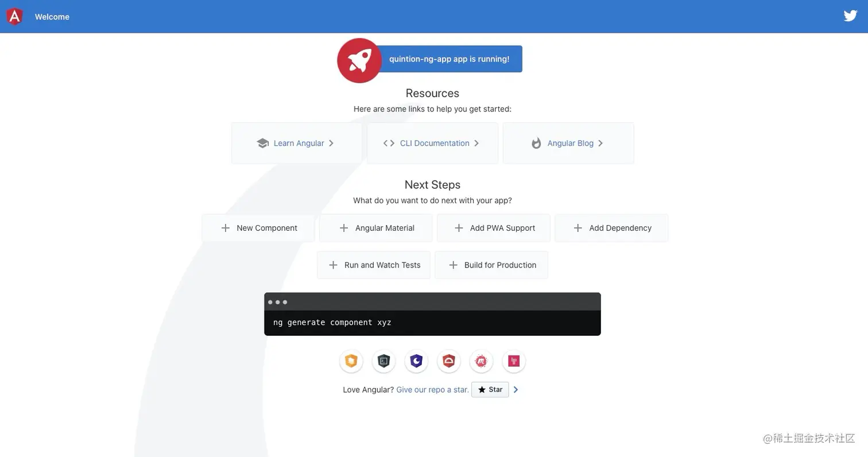Select the Add PWA Support card
The height and width of the screenshot is (457, 868).
tap(494, 228)
